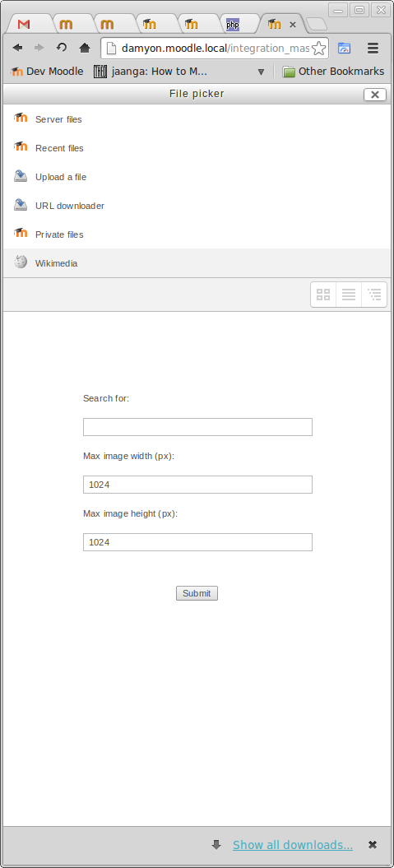Focus the Max image width field
The height and width of the screenshot is (868, 394).
197,485
